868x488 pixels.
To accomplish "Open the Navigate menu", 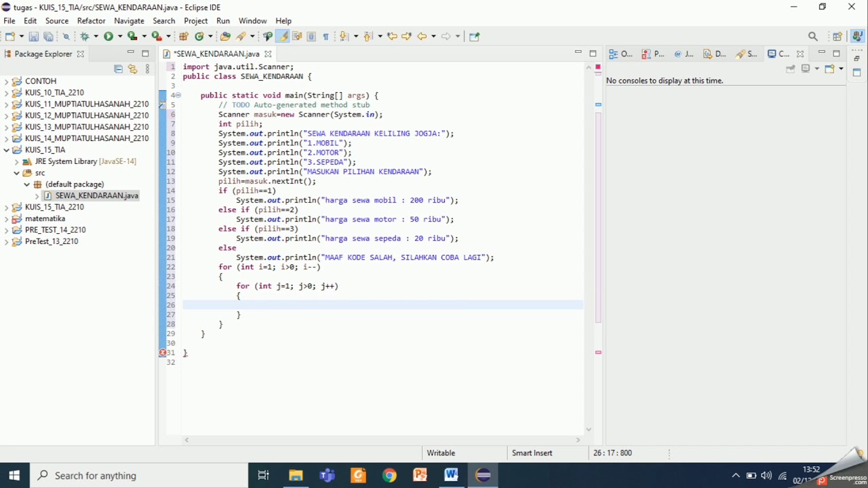I will click(x=129, y=21).
